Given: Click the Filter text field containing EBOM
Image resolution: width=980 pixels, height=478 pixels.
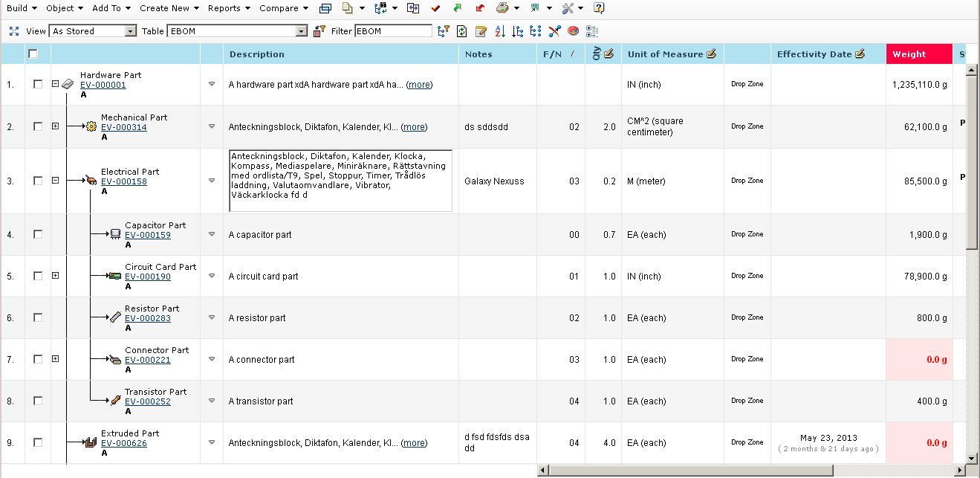Looking at the screenshot, I should pyautogui.click(x=392, y=31).
